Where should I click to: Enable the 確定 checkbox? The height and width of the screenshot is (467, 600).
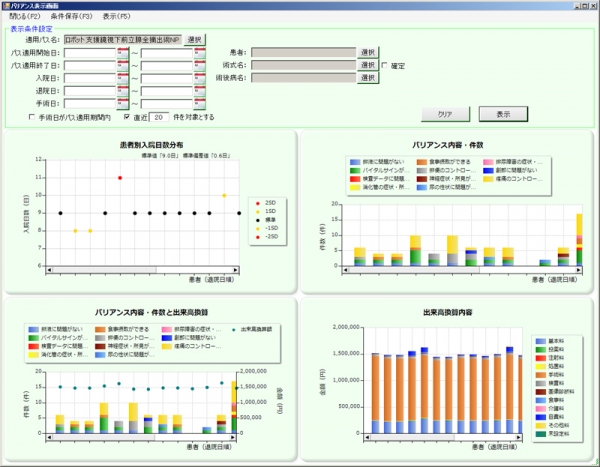(x=385, y=65)
